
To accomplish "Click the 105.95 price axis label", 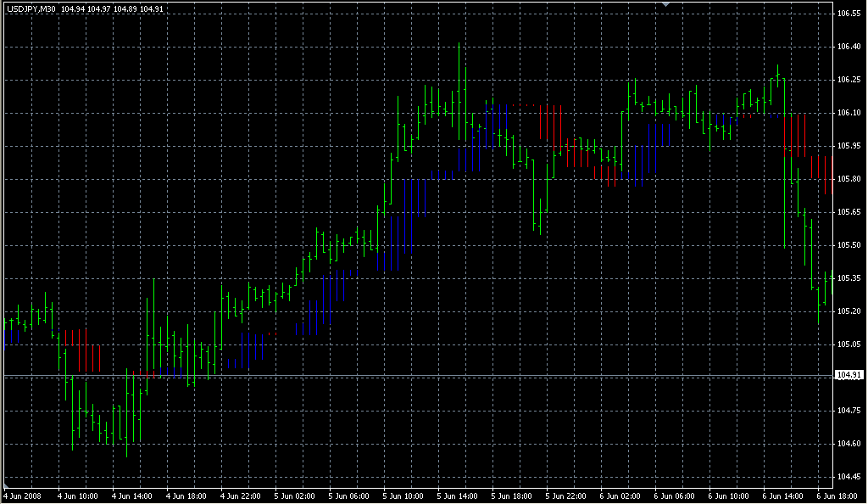I will 849,146.
